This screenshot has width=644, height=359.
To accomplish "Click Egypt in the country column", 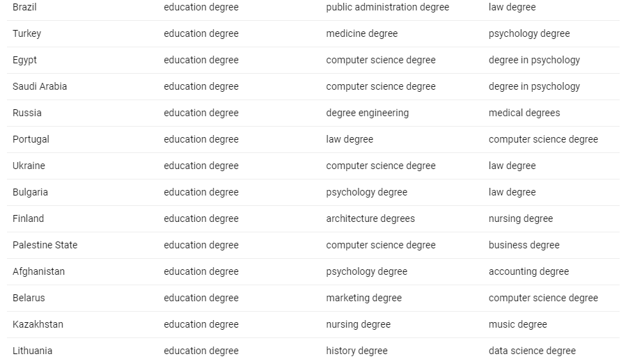I will [x=24, y=60].
